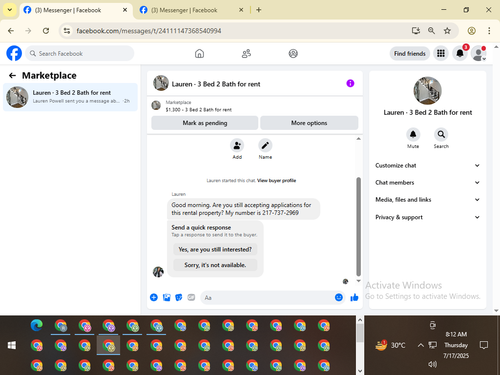Click the install app icon in address bar
The height and width of the screenshot is (375, 500).
click(416, 31)
